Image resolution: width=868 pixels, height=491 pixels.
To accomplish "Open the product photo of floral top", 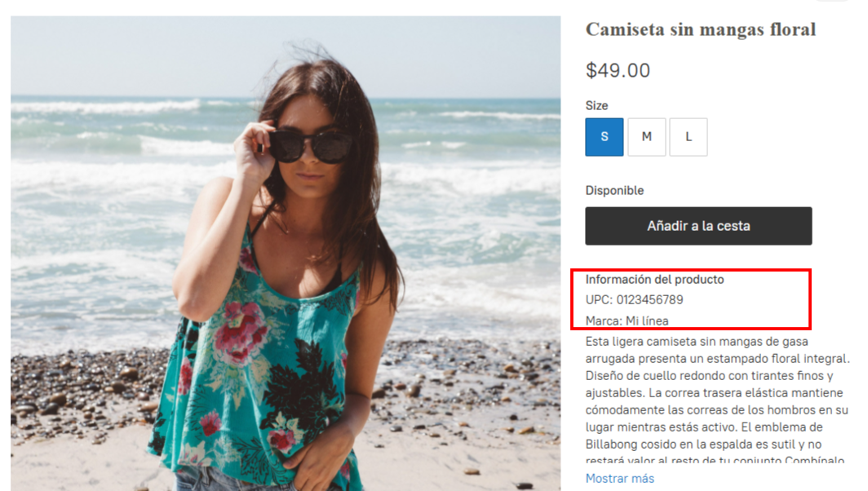I will click(x=286, y=253).
